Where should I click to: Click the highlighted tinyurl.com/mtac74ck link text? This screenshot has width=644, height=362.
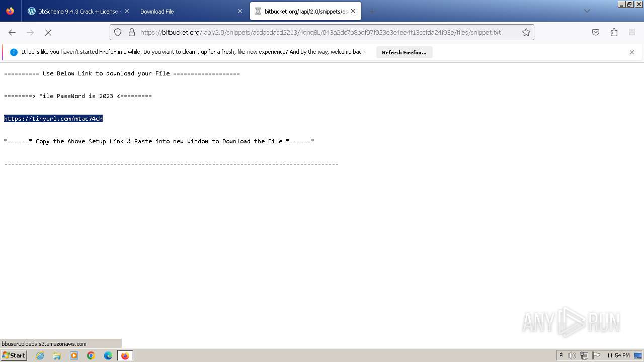tap(53, 119)
